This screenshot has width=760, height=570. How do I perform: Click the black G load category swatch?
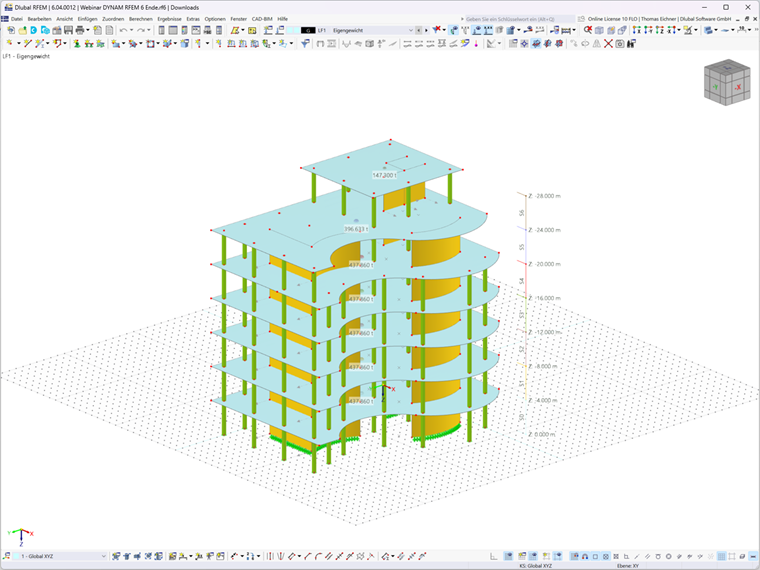pyautogui.click(x=308, y=30)
